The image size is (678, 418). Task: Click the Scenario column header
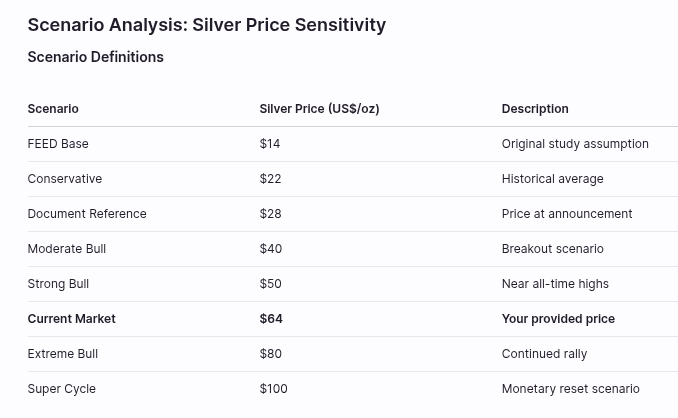(53, 108)
